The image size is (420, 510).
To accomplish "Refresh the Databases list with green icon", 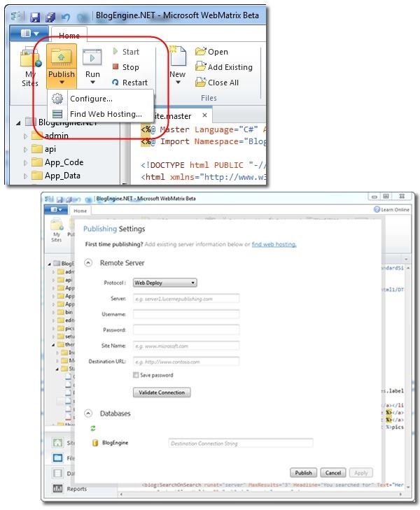I will coord(92,428).
